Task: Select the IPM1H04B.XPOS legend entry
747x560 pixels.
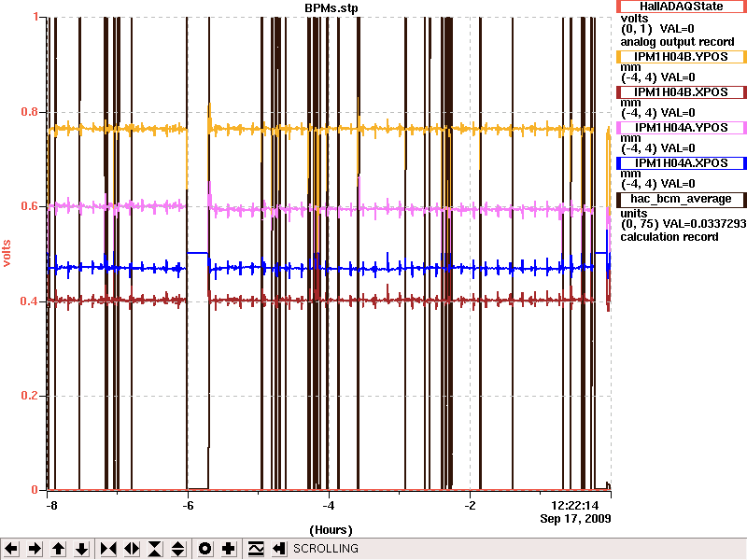Action: 682,92
